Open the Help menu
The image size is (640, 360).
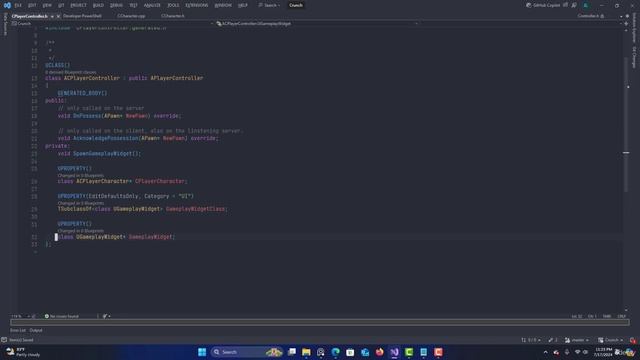coord(243,5)
